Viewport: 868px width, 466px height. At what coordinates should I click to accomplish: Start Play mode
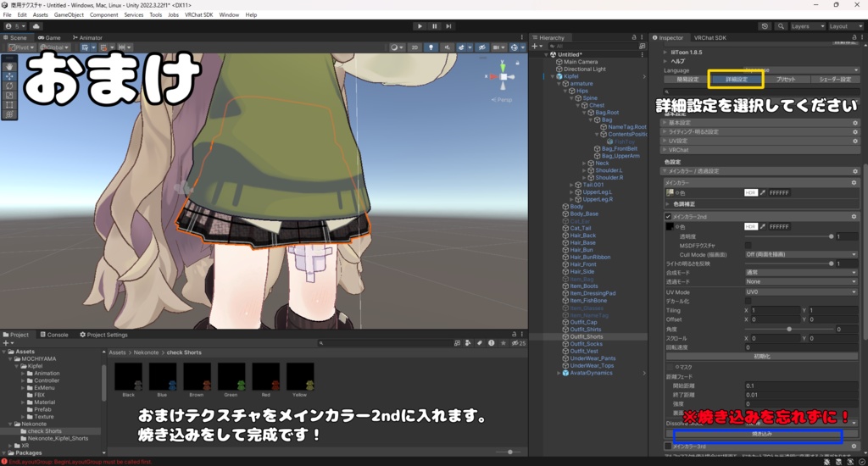pyautogui.click(x=420, y=26)
